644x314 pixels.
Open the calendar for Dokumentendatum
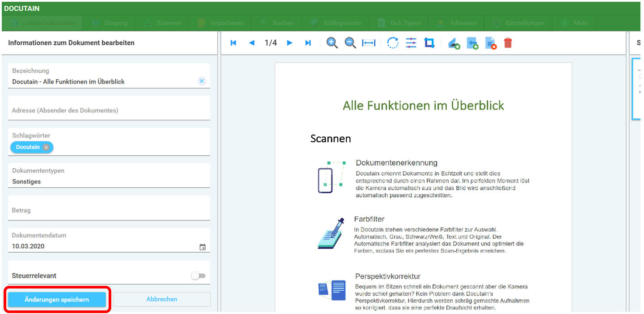[202, 247]
